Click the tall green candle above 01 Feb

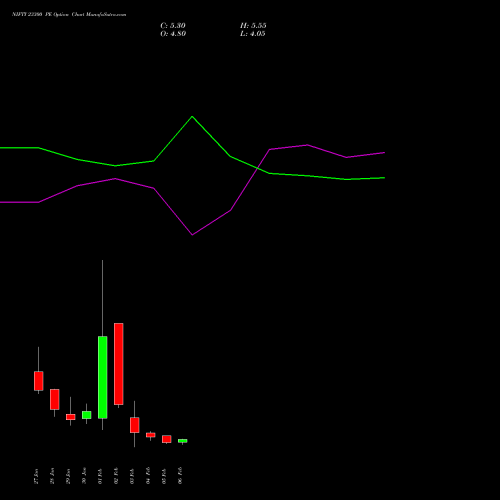[103, 377]
